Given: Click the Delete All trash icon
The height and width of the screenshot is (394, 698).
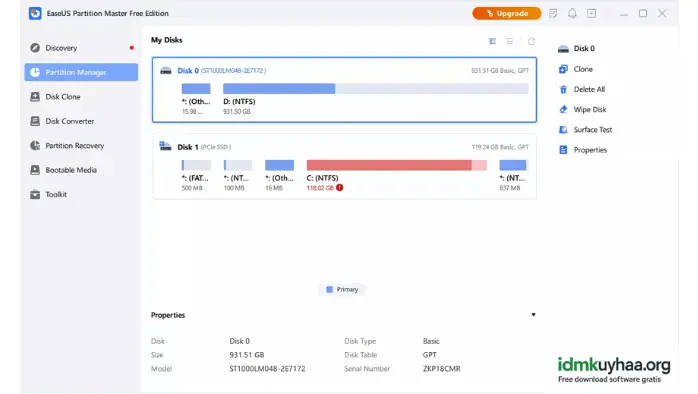Looking at the screenshot, I should point(564,89).
